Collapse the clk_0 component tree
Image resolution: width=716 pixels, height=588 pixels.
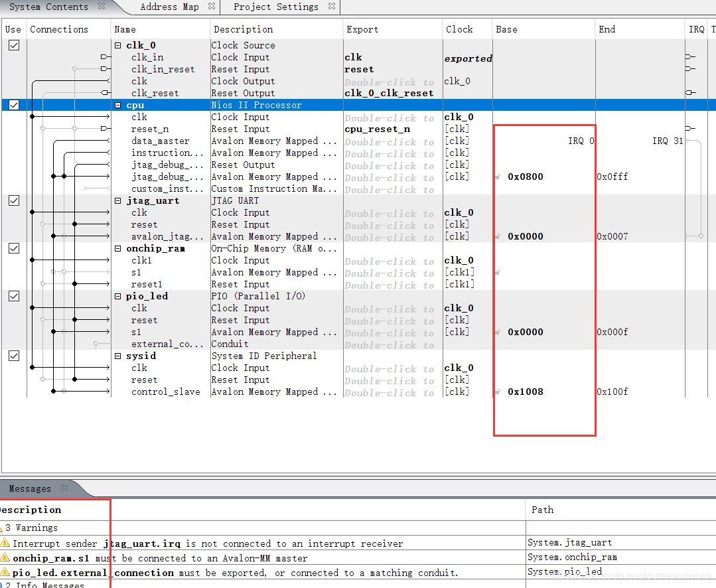tap(118, 45)
